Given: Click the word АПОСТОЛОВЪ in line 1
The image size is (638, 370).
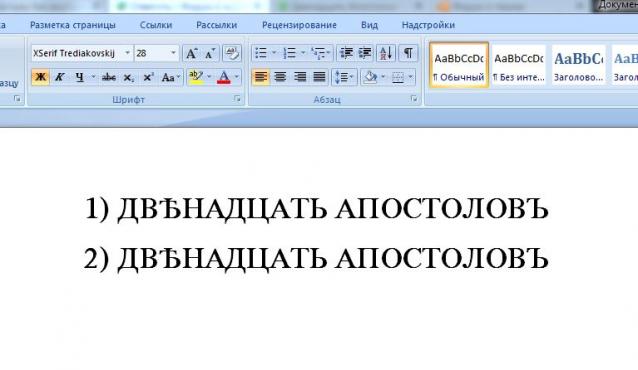Looking at the screenshot, I should pyautogui.click(x=442, y=209).
